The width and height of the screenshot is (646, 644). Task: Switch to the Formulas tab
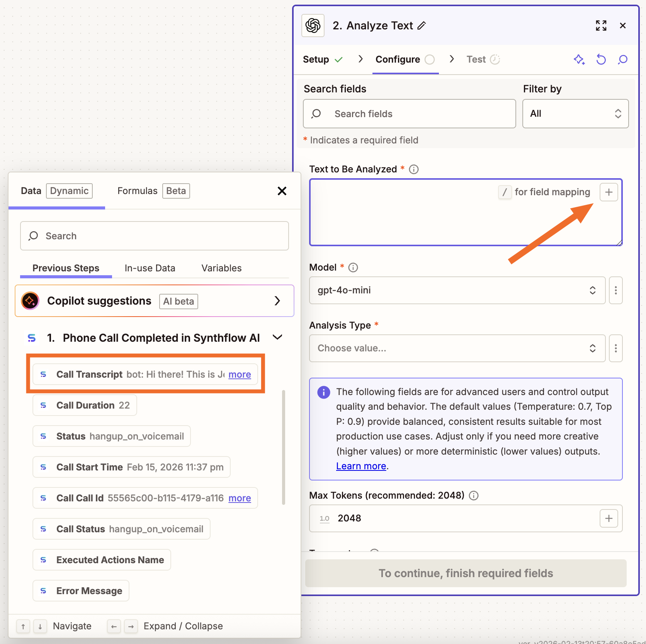[x=137, y=191]
